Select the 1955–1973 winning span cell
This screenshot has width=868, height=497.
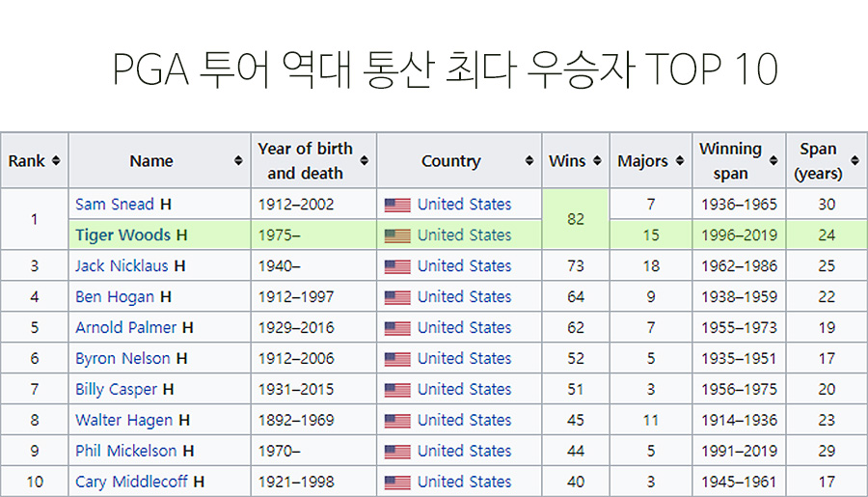(739, 327)
